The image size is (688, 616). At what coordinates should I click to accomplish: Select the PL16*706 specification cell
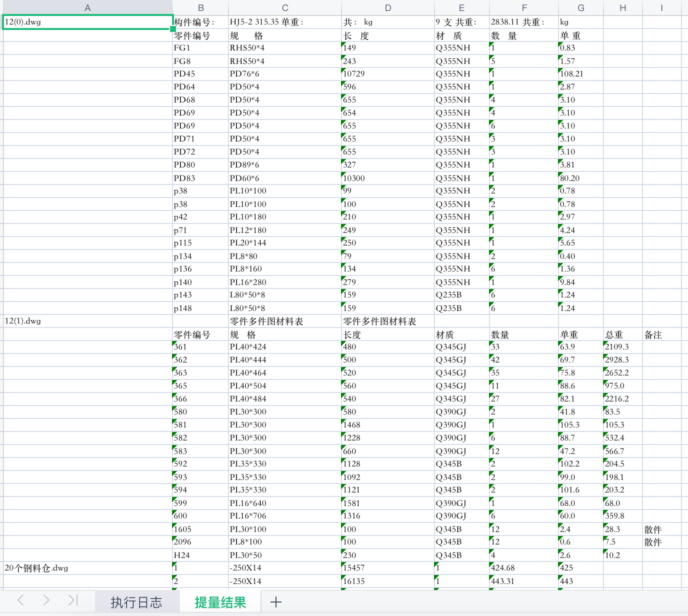284,516
